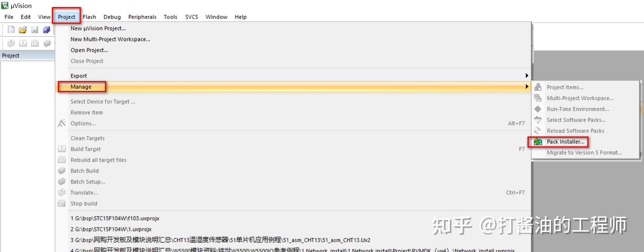Click the Build toolbar icon
Viewport: 644px width, 252px height.
click(23, 43)
